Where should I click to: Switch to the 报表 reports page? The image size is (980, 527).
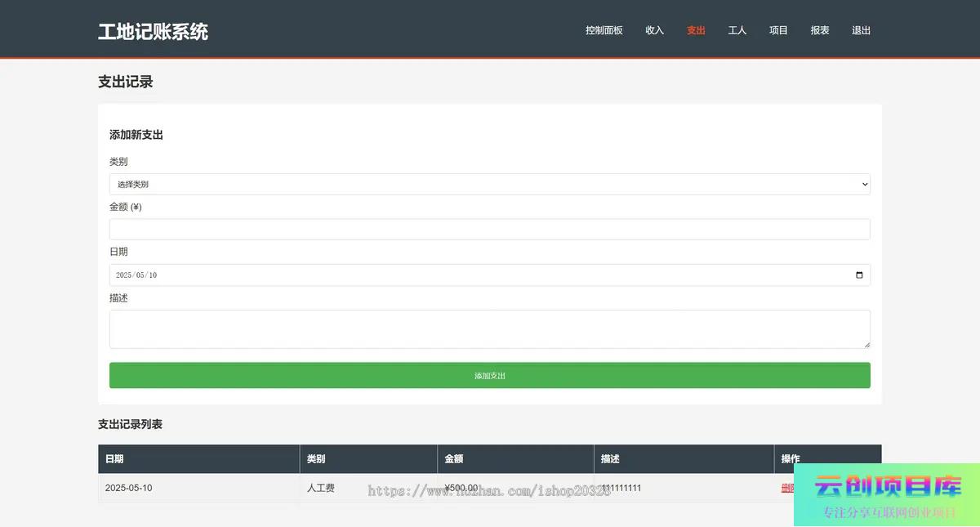pyautogui.click(x=820, y=30)
